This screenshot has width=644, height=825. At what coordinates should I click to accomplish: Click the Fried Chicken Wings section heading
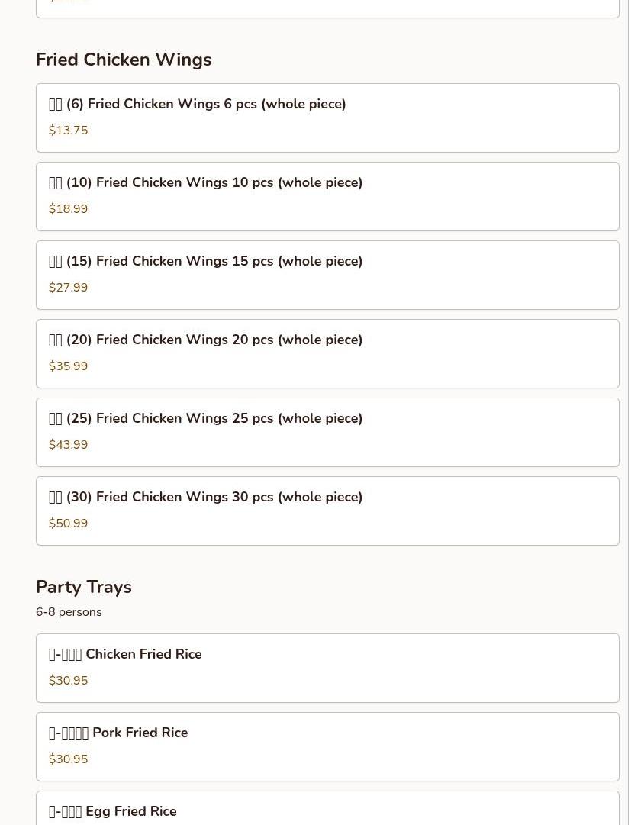click(x=124, y=60)
